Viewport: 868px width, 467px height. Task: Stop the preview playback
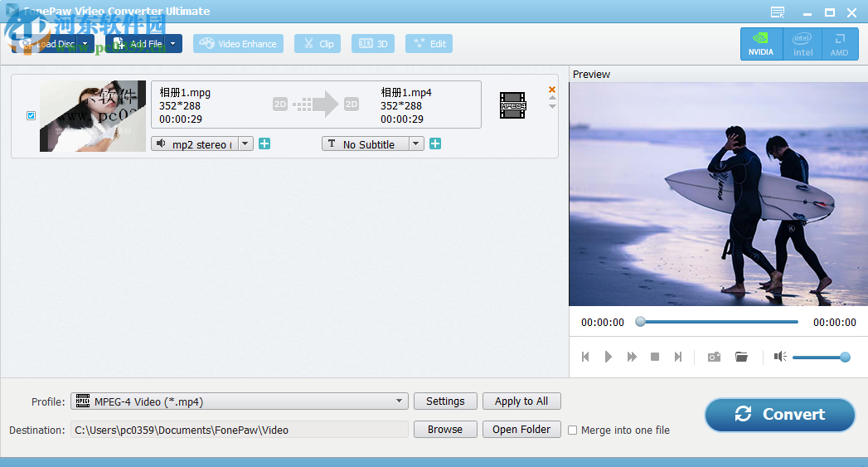[655, 357]
